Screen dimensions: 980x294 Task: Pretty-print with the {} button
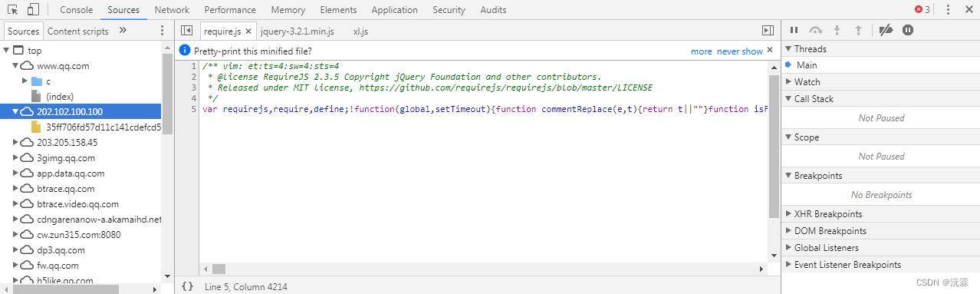tap(187, 286)
